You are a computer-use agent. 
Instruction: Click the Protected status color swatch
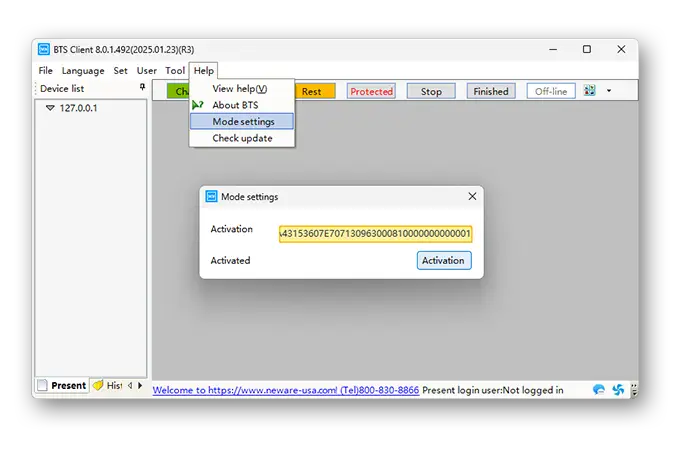coord(371,91)
